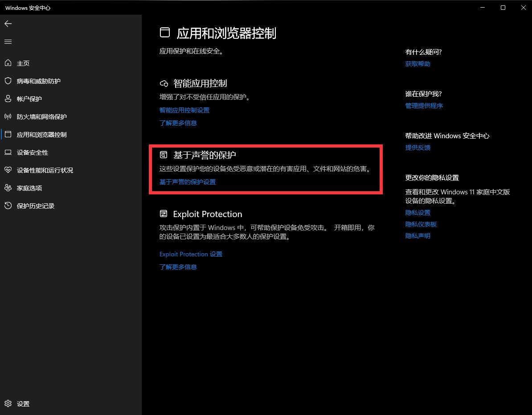Select the 病毒和威胁防护 shield icon
The height and width of the screenshot is (415, 532).
click(x=8, y=81)
